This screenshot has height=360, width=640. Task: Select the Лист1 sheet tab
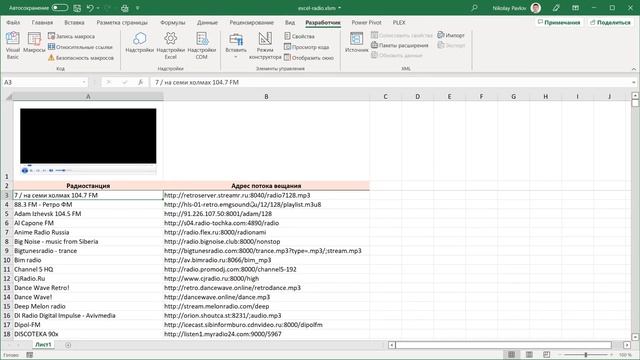(43, 344)
